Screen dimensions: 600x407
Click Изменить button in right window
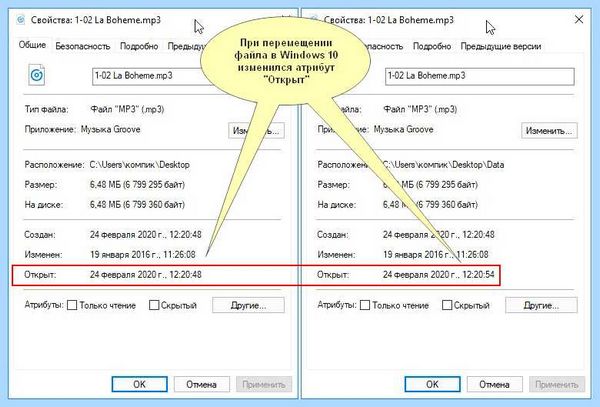549,130
